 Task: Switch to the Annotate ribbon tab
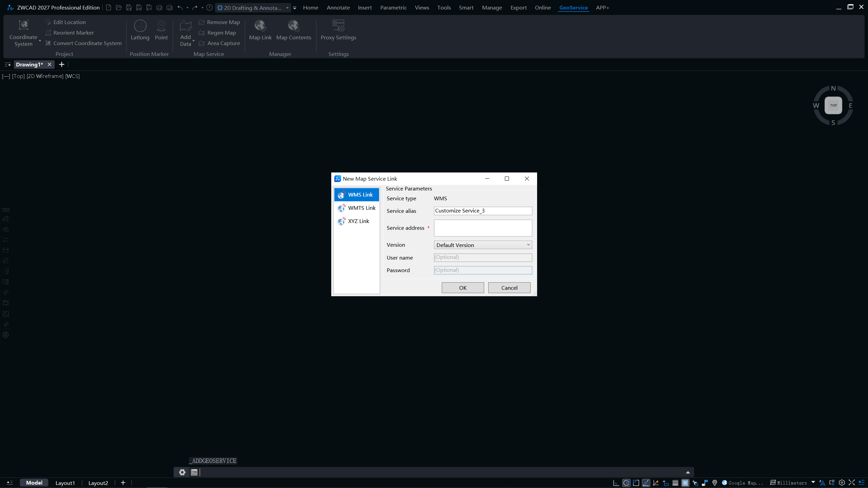[338, 7]
